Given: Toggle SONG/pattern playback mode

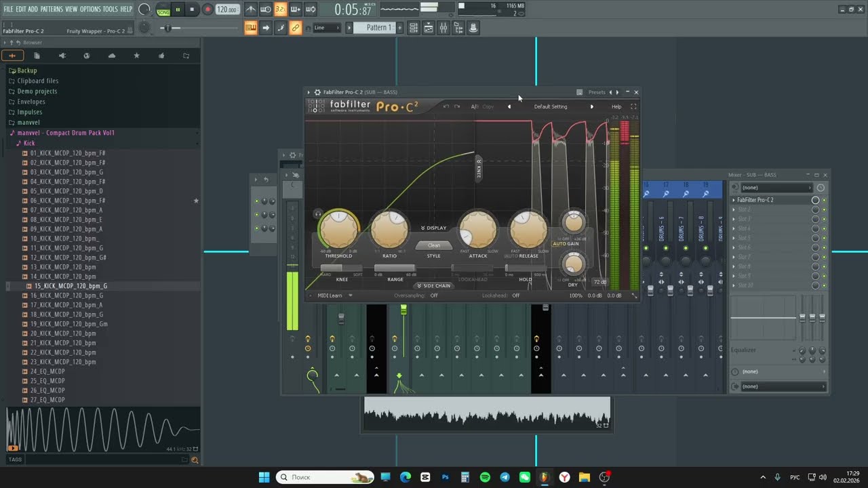Looking at the screenshot, I should 163,9.
